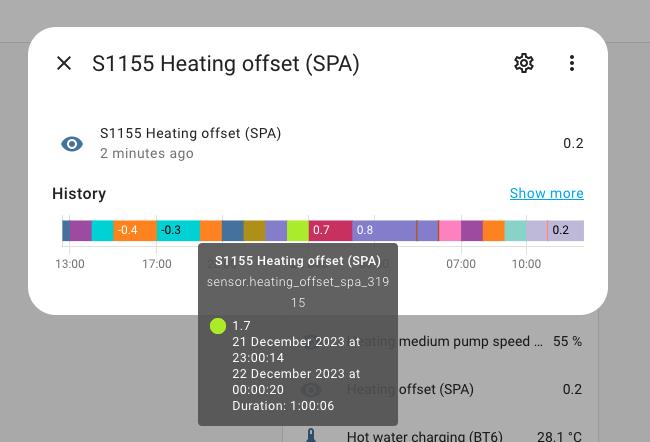Click the lime green history segment
Viewport: 650px width, 442px height.
click(x=298, y=230)
